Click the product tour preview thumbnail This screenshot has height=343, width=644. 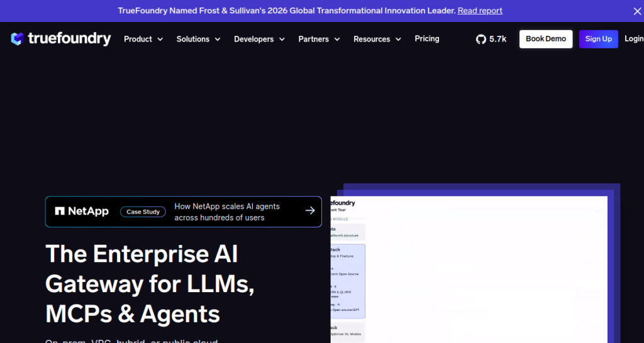click(x=469, y=269)
